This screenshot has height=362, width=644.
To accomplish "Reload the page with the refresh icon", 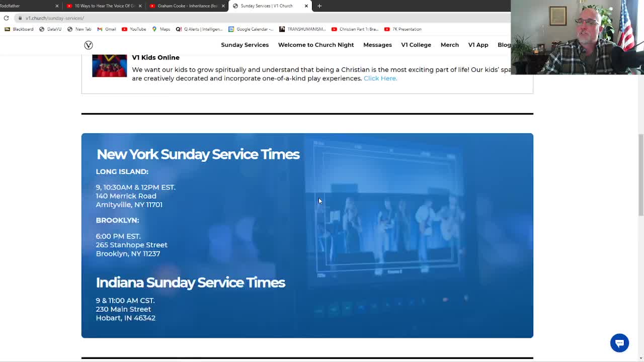I will tap(6, 18).
